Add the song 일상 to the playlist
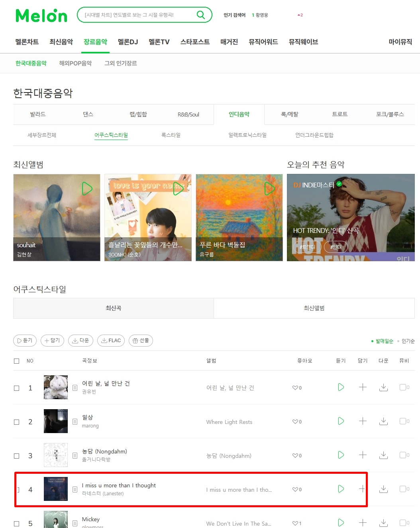The width and height of the screenshot is (420, 528). click(363, 421)
